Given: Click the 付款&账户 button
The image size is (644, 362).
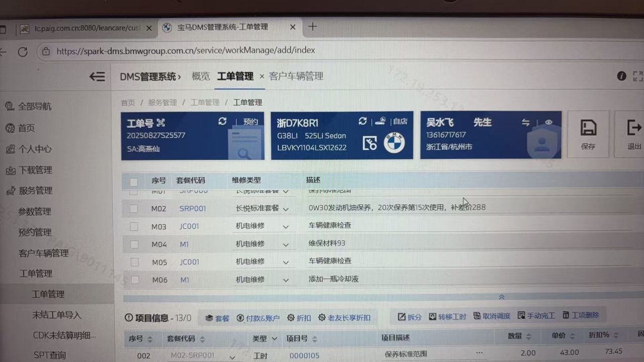Looking at the screenshot, I should click(258, 318).
